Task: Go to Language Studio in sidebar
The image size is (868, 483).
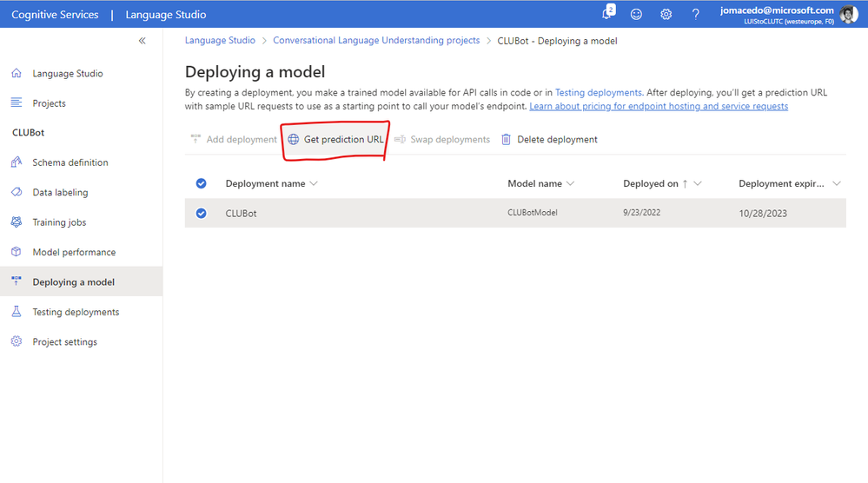Action: click(x=68, y=73)
